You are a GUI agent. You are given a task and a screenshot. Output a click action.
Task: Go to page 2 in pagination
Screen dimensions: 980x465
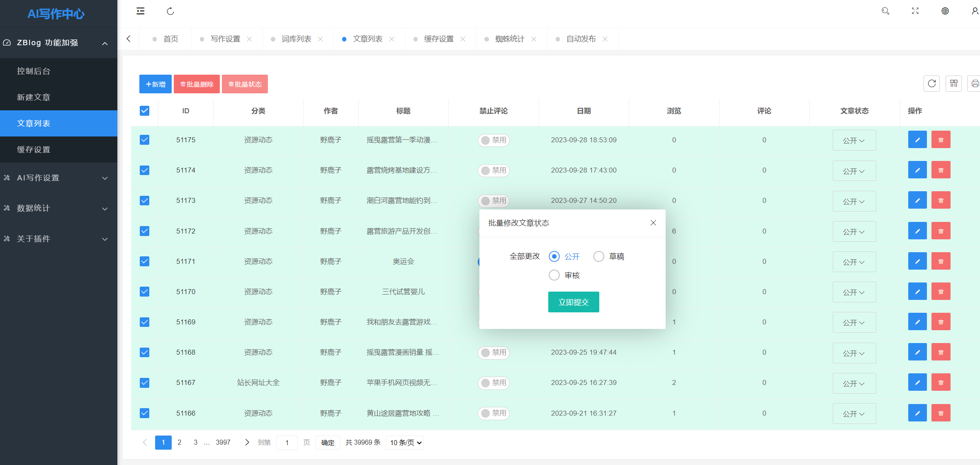(x=179, y=442)
